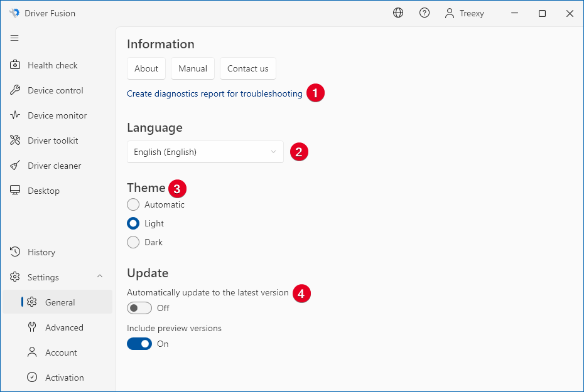Viewport: 584px width, 392px height.
Task: Click the Treexy user account icon
Action: 450,13
